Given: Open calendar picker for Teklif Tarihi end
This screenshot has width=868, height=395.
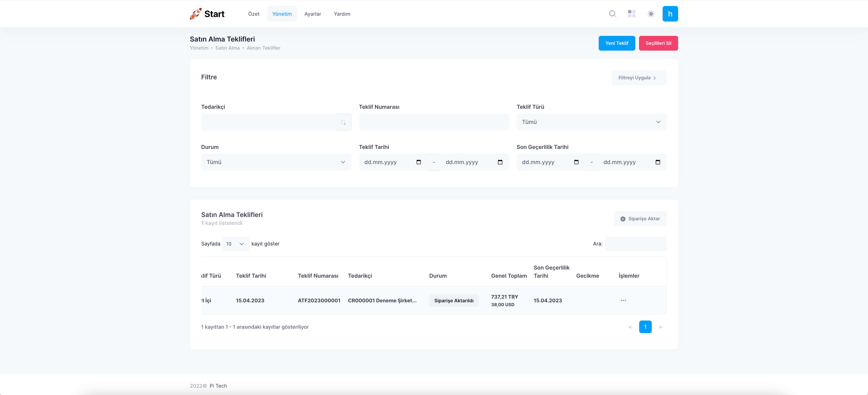Looking at the screenshot, I should tap(500, 162).
